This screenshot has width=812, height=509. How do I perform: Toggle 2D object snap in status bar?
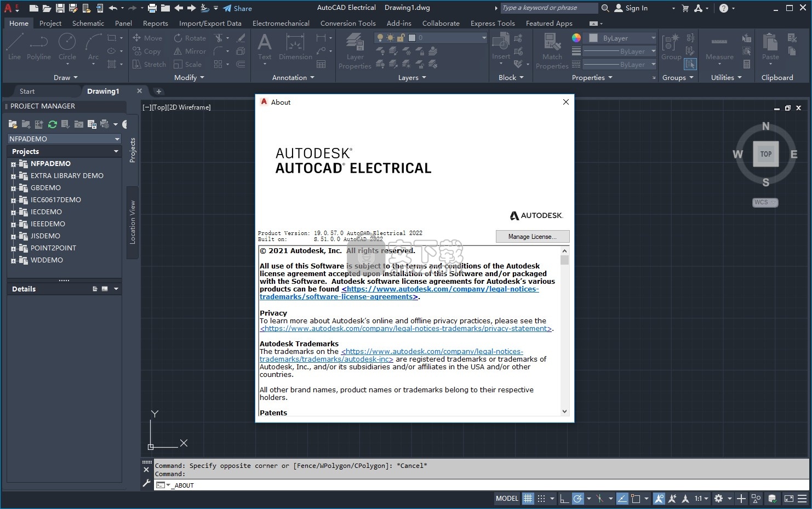636,499
